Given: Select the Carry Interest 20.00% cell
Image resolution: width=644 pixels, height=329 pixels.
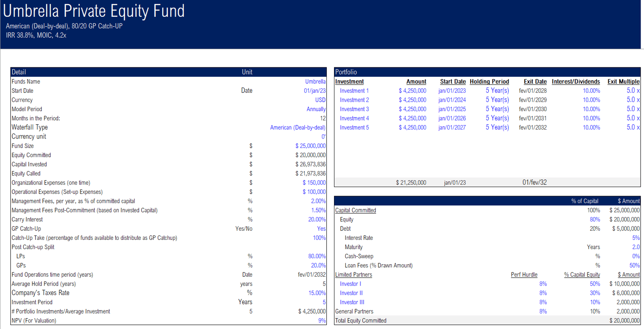Looking at the screenshot, I should 317,219.
